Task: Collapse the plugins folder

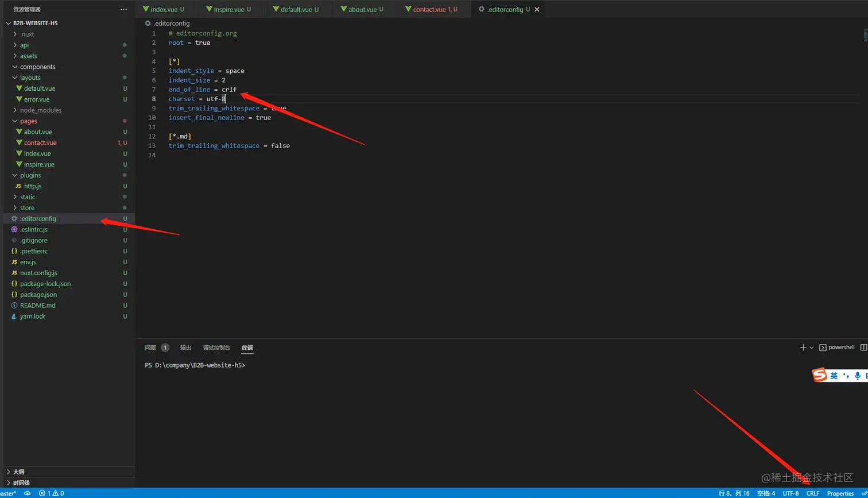Action: tap(30, 175)
